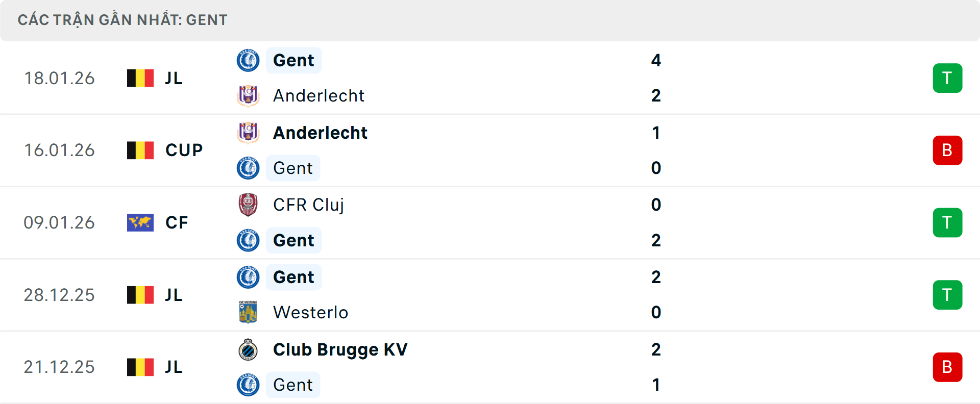Click the 09.01.26 match date
This screenshot has height=404, width=980.
59,223
